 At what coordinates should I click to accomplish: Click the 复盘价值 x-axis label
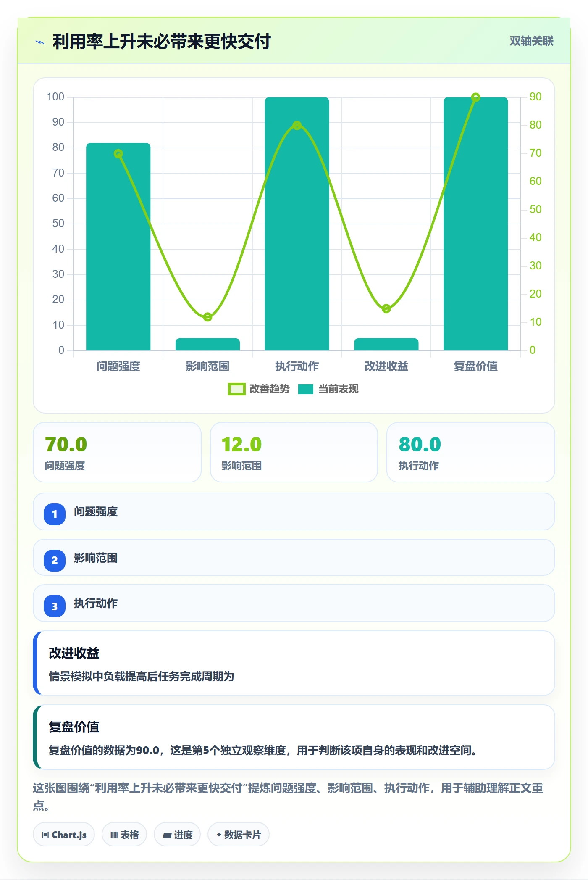coord(476,366)
